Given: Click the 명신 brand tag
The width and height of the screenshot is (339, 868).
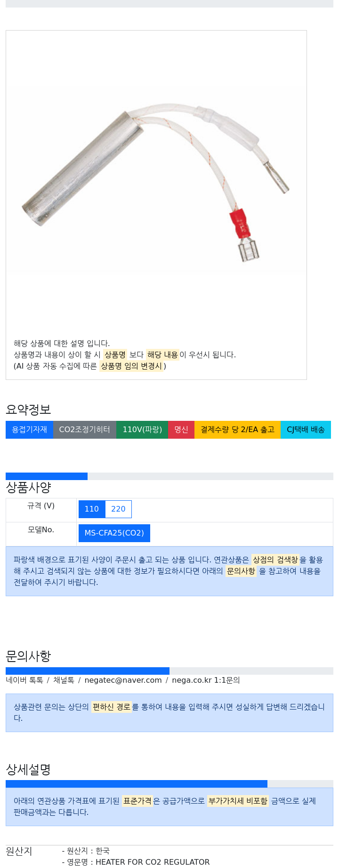Looking at the screenshot, I should pyautogui.click(x=181, y=430).
